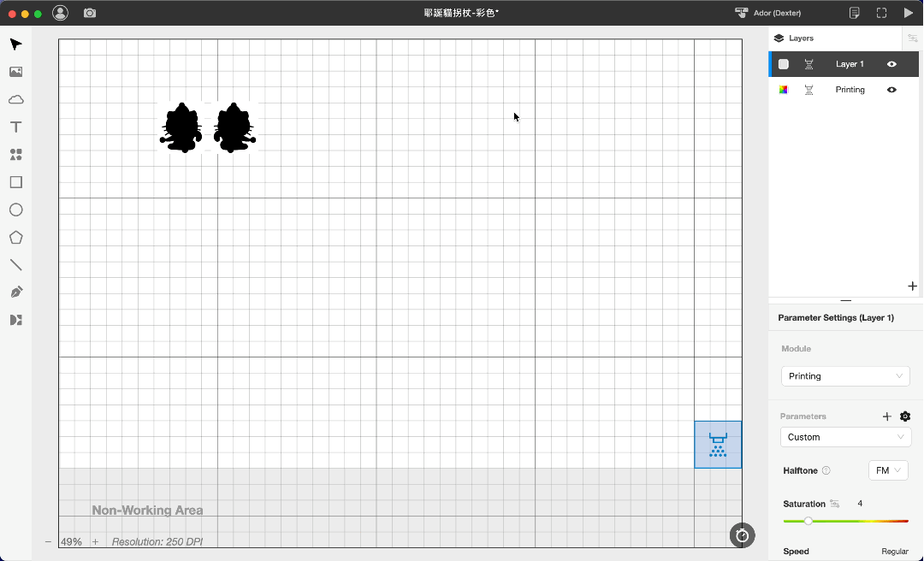
Task: Pick the Ellipse tool
Action: 16,210
